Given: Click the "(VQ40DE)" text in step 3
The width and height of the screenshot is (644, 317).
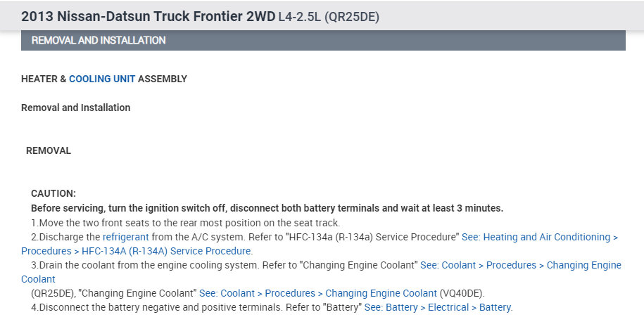Looking at the screenshot, I should (x=462, y=293).
